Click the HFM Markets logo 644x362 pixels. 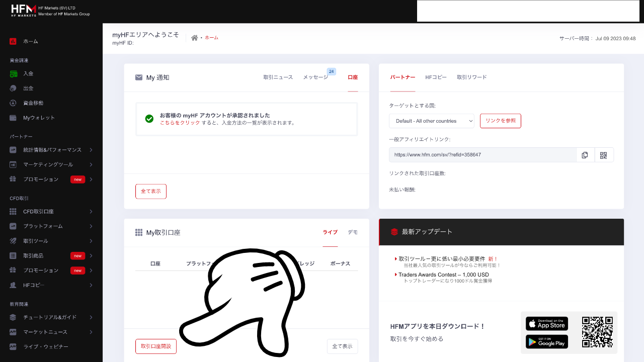tap(24, 11)
